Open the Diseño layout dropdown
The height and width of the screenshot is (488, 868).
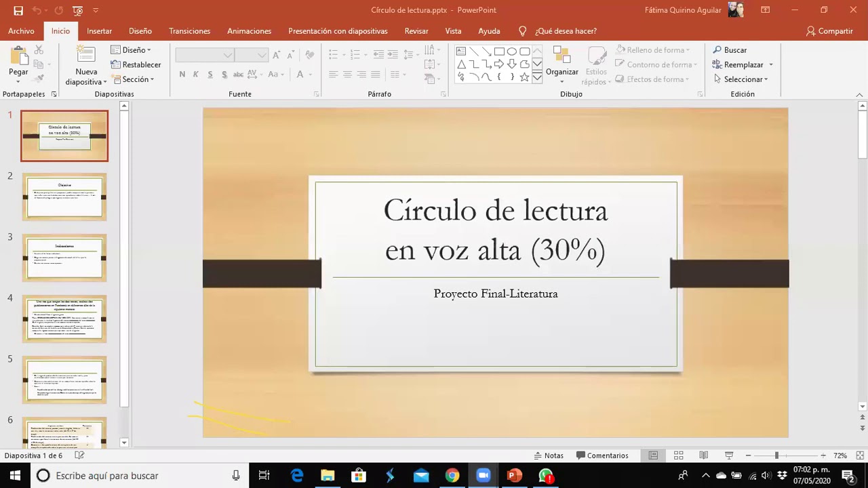(131, 50)
